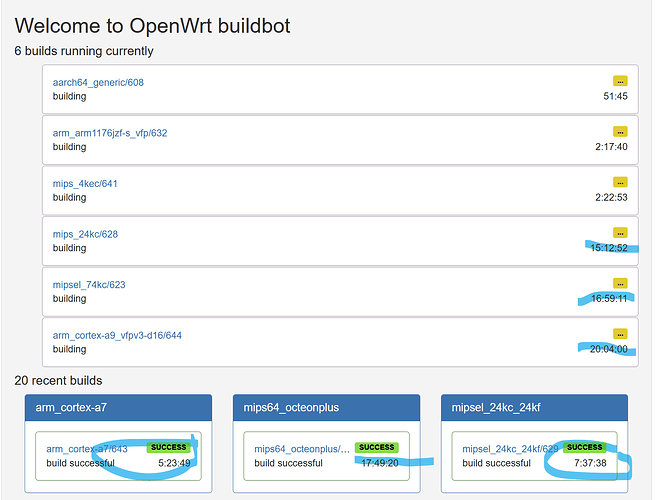The width and height of the screenshot is (655, 500).
Task: Open the aarch64_generic/608 build link
Action: pyautogui.click(x=98, y=83)
